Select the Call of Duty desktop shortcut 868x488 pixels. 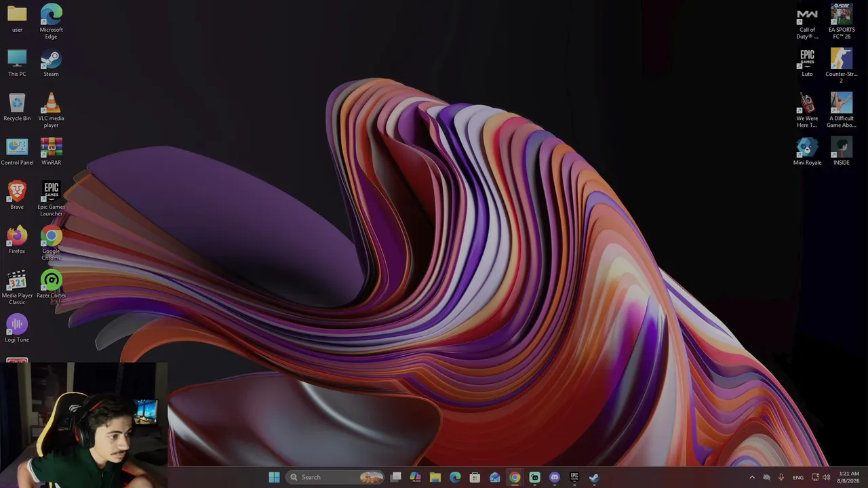807,22
